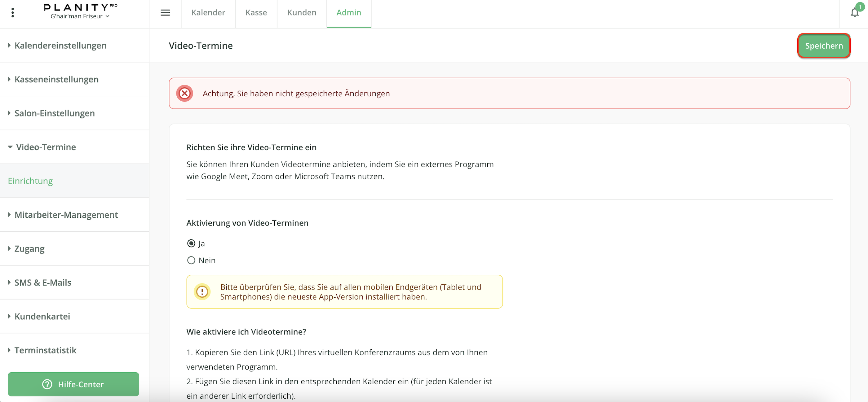Screen dimensions: 868x402
Task: Open the G'hair'man Friseur salon dropdown
Action: (80, 16)
